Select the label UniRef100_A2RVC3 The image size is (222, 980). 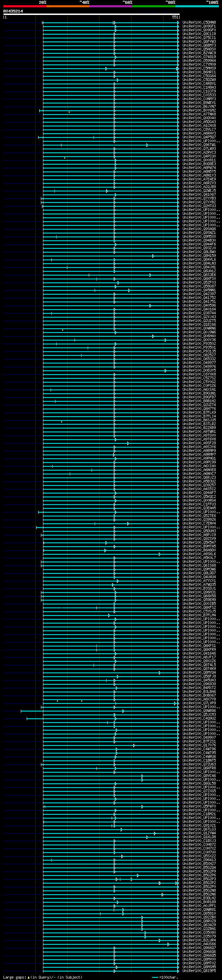(x=199, y=152)
